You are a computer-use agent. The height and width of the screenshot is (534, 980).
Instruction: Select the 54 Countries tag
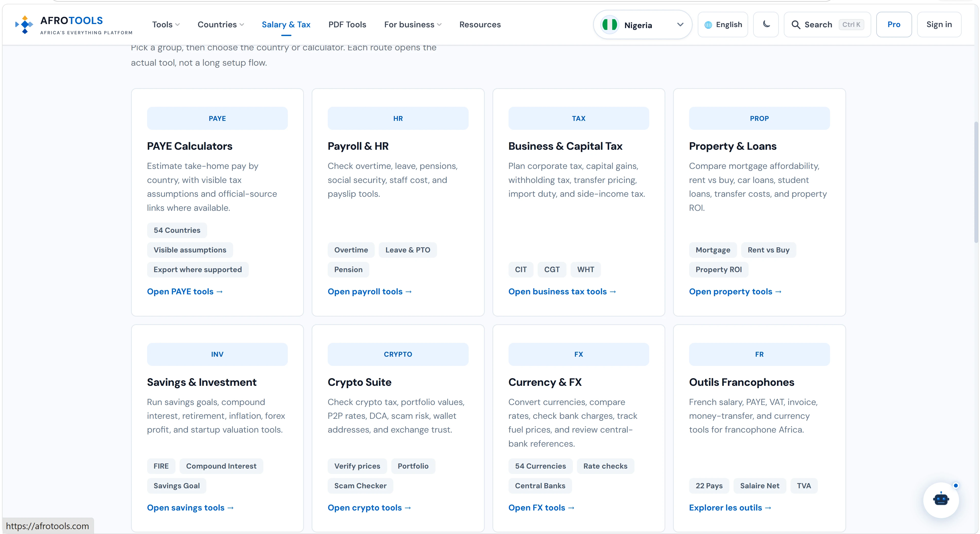click(177, 230)
